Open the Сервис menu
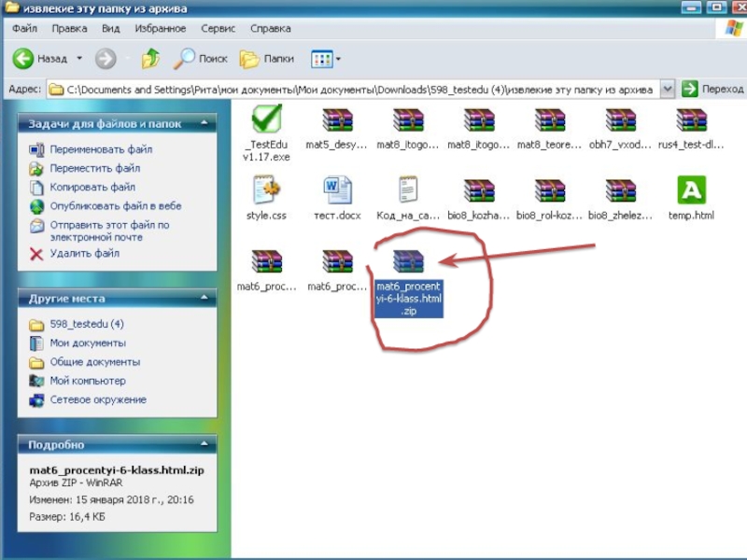Viewport: 747px width, 560px height. pyautogui.click(x=218, y=29)
